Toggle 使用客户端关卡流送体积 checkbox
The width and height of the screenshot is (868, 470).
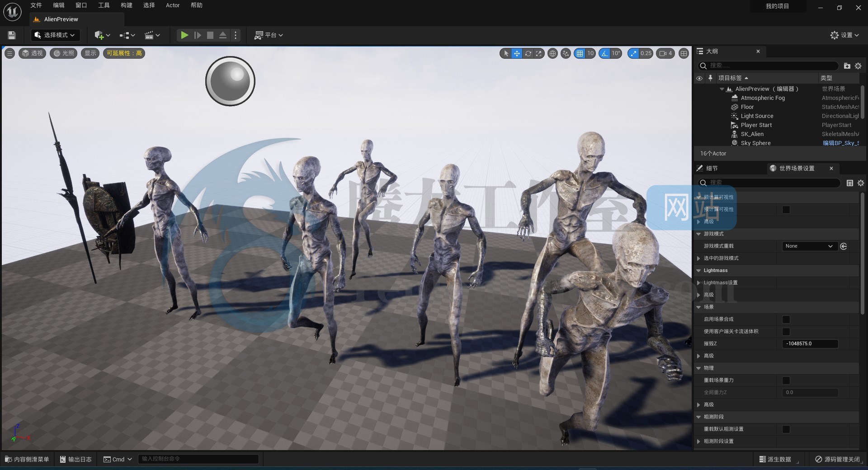tap(786, 332)
